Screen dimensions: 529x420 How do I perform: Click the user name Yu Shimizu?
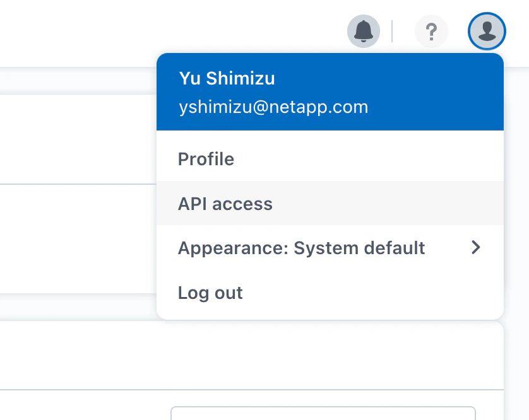[x=227, y=78]
